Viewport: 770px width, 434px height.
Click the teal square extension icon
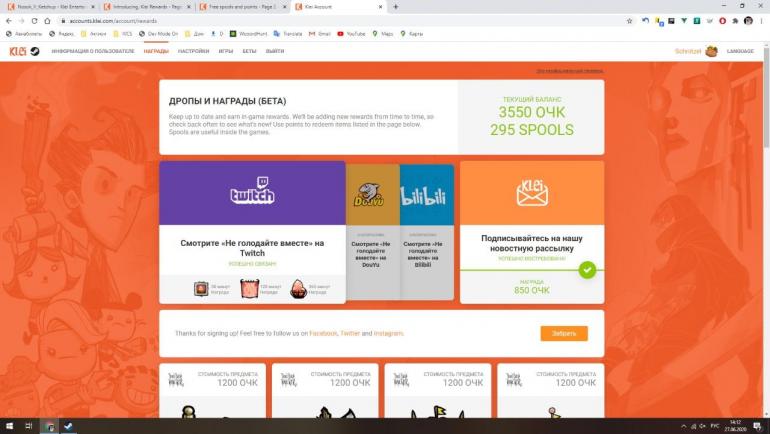point(697,21)
